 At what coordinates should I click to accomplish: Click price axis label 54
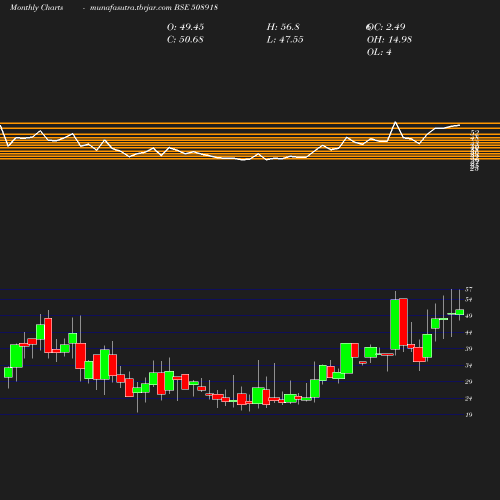coord(469,300)
